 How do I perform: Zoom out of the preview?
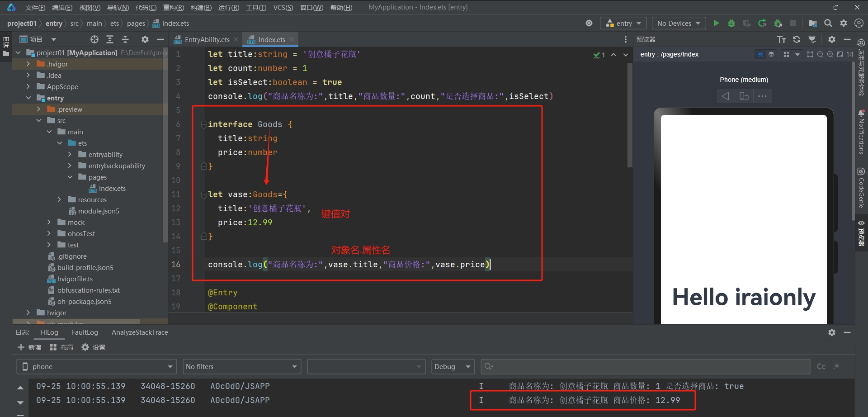click(820, 54)
